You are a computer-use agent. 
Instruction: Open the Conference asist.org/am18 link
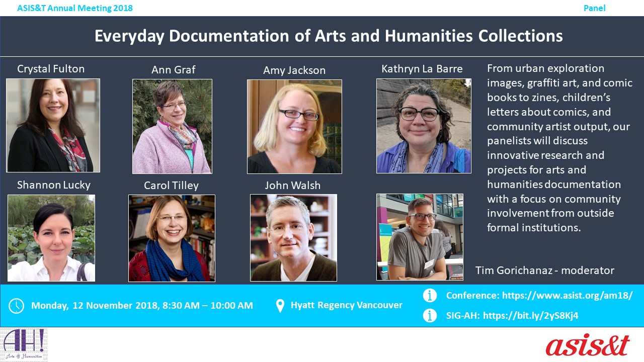[x=567, y=296]
